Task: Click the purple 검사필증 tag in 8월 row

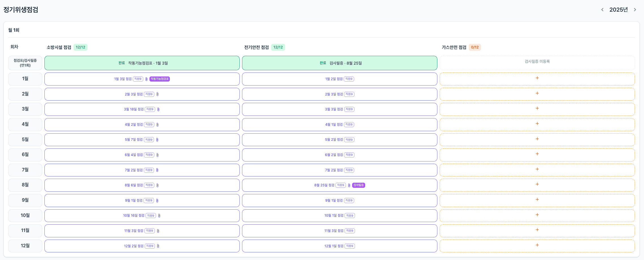Action: coord(359,185)
